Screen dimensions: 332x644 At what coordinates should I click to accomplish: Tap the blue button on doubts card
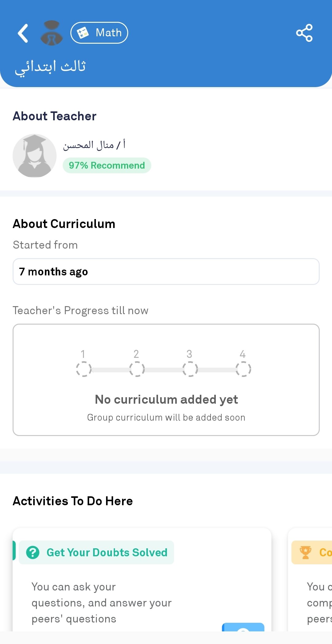pos(243,627)
